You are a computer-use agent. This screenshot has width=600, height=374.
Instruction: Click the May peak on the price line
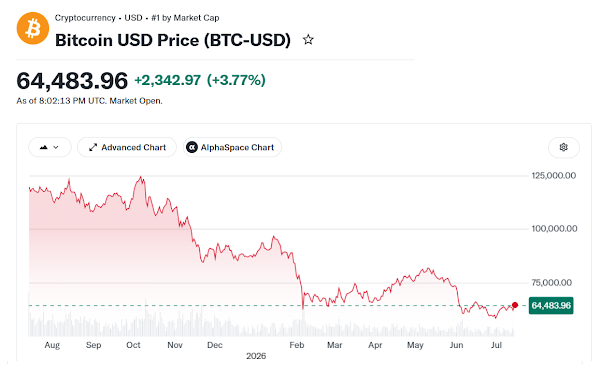tap(428, 269)
